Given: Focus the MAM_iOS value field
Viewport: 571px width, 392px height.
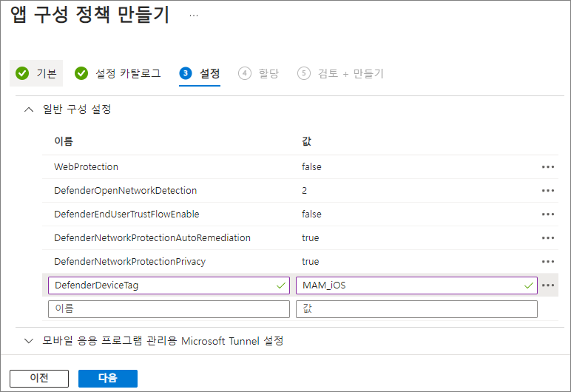Looking at the screenshot, I should (x=416, y=285).
